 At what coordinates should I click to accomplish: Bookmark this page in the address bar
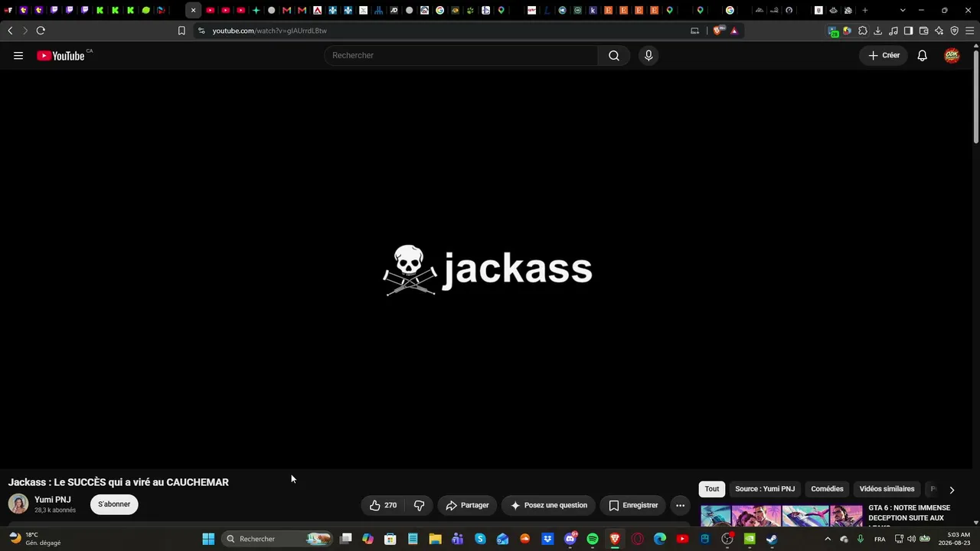(181, 31)
